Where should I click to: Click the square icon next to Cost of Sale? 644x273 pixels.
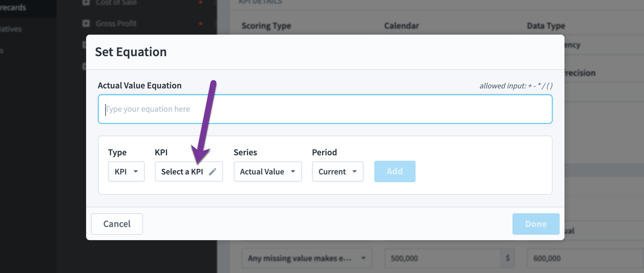tap(86, 3)
